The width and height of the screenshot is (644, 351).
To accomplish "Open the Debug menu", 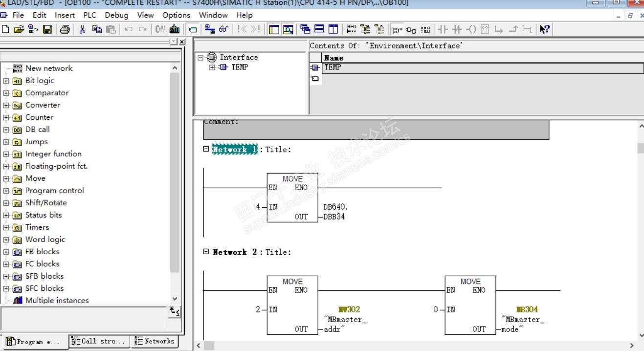I will point(116,15).
